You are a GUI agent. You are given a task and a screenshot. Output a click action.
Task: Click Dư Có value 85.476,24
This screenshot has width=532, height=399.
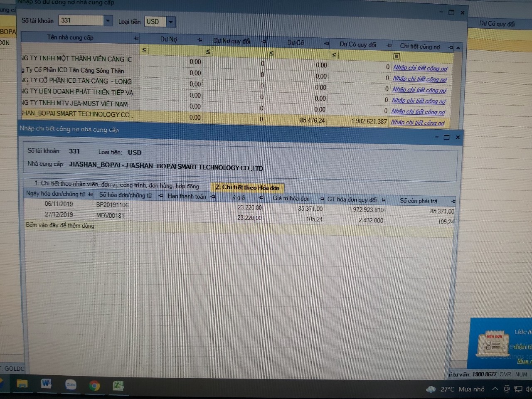click(x=313, y=121)
